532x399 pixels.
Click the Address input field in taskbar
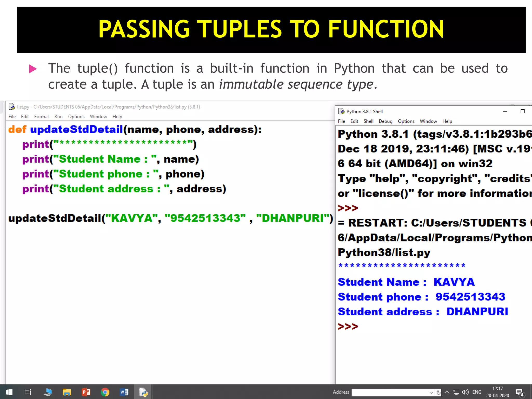tap(390, 392)
